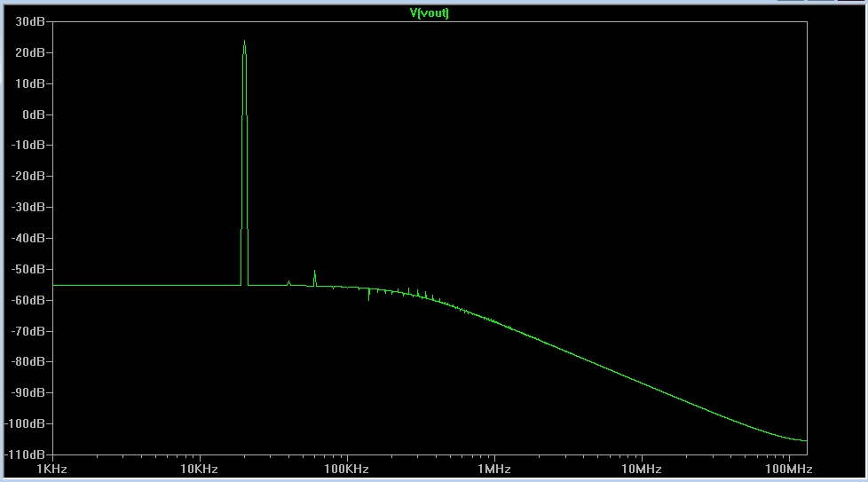
Task: Click the -90dB vertical axis label
Action: (x=28, y=392)
